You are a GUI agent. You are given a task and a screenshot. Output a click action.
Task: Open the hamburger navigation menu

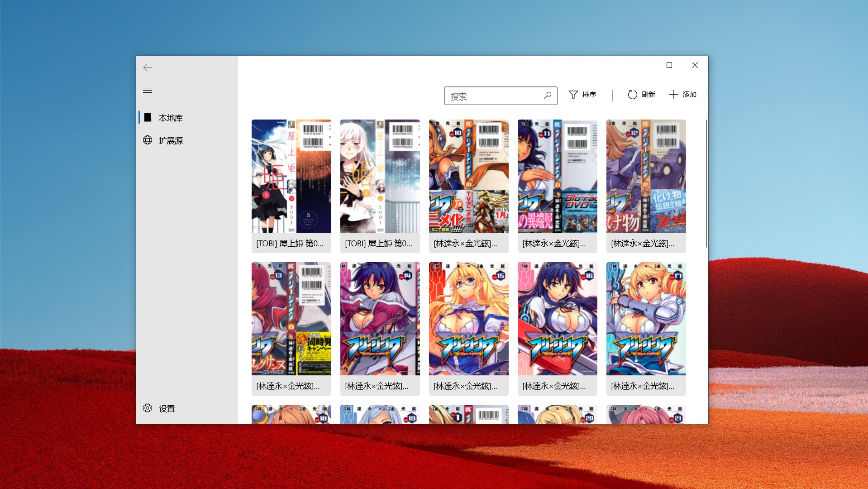(148, 90)
